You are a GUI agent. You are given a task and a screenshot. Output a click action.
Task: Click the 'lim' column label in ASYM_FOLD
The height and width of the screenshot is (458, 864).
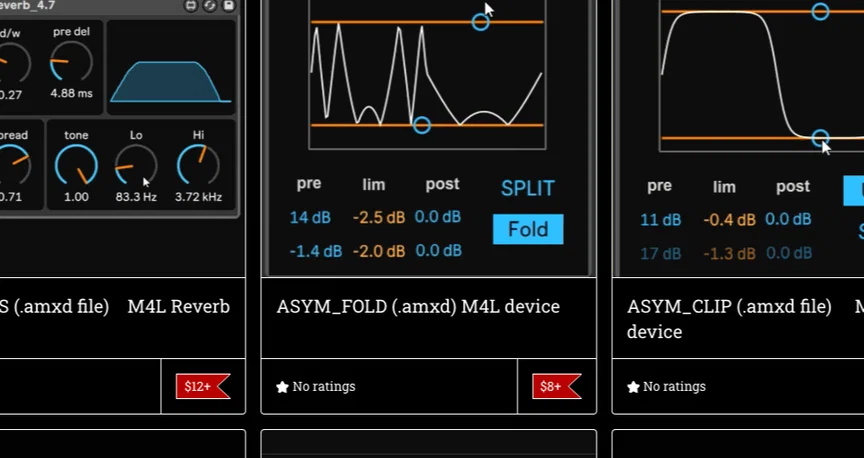pyautogui.click(x=374, y=185)
